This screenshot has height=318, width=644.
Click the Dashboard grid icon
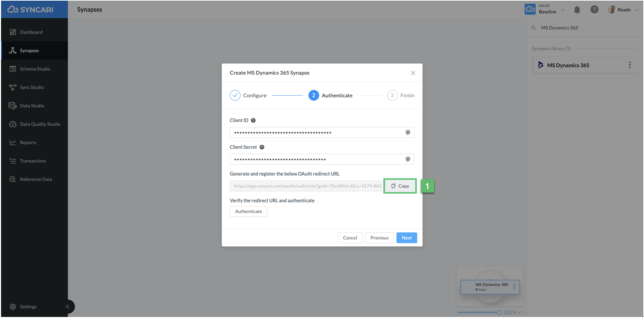(x=13, y=32)
